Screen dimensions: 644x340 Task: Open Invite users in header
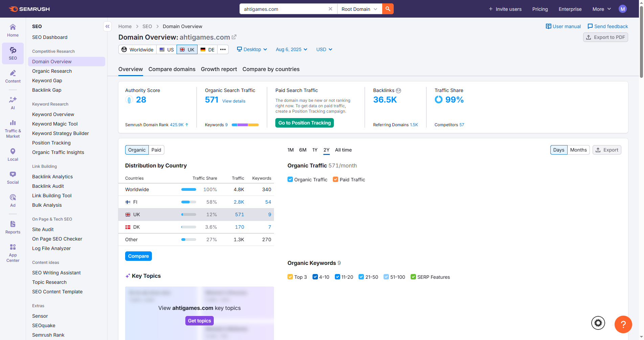(505, 9)
